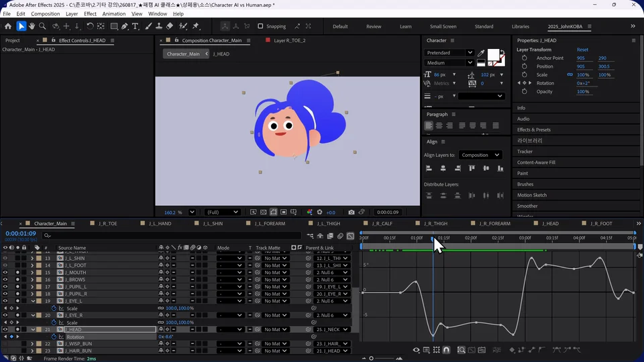
Task: Click the motion blur enable icon
Action: [x=340, y=236]
